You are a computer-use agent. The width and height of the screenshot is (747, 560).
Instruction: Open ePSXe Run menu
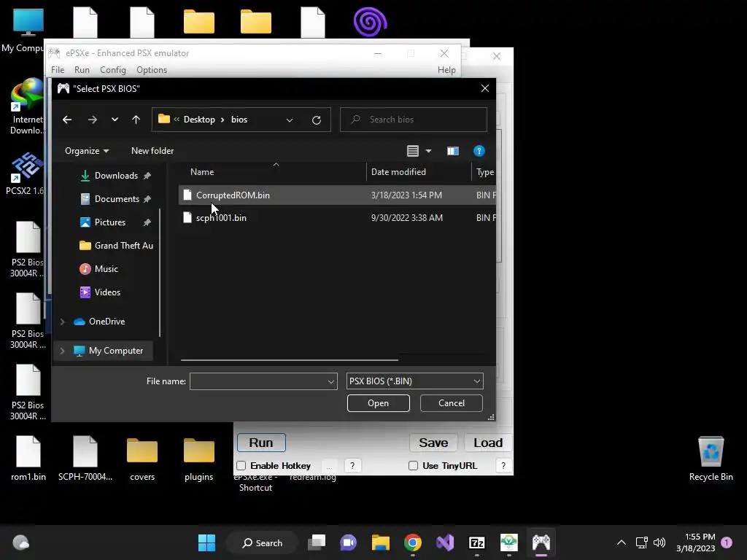pyautogui.click(x=82, y=70)
